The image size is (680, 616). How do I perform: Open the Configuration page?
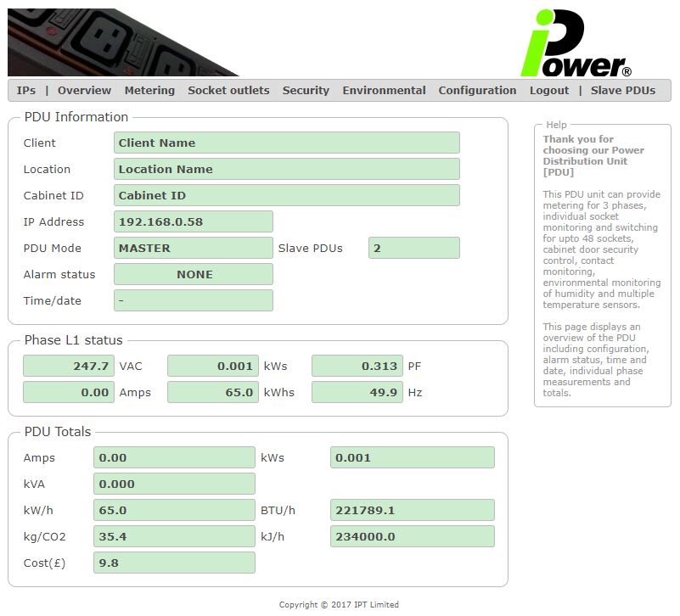(x=477, y=91)
